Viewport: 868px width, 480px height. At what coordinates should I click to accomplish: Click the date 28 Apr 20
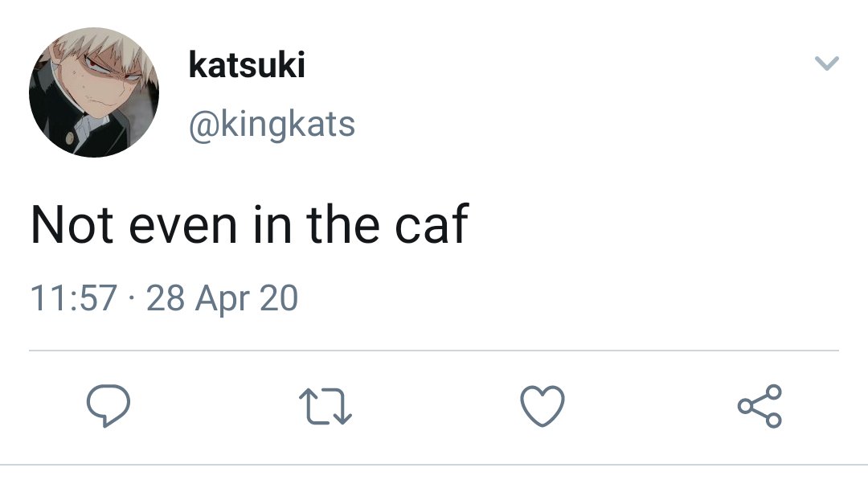[x=222, y=299]
